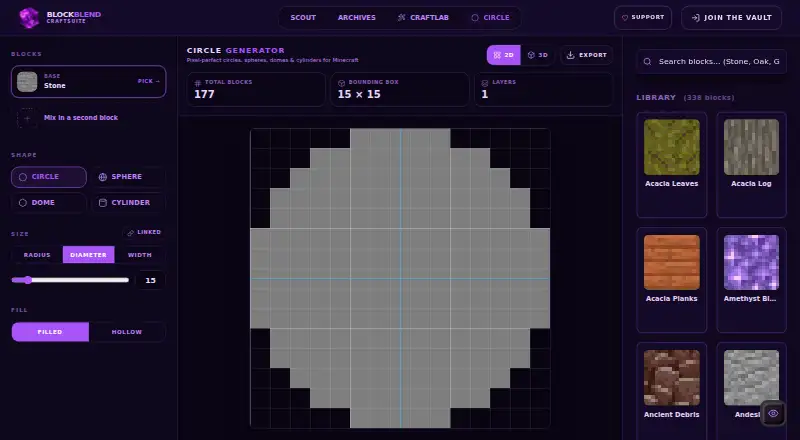Click the plus icon to add second block
The width and height of the screenshot is (800, 440).
point(27,118)
